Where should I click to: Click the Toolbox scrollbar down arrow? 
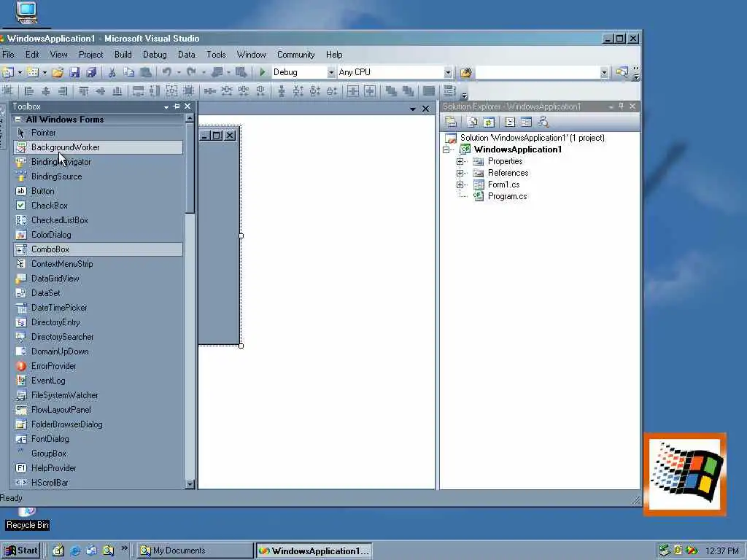click(189, 484)
